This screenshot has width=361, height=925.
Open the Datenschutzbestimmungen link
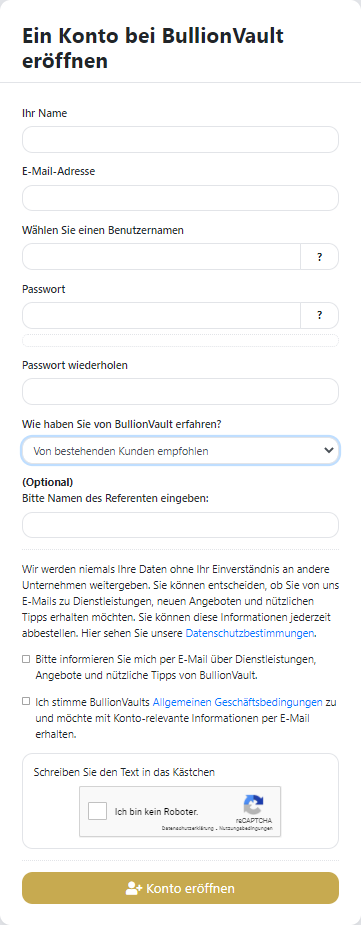[251, 634]
